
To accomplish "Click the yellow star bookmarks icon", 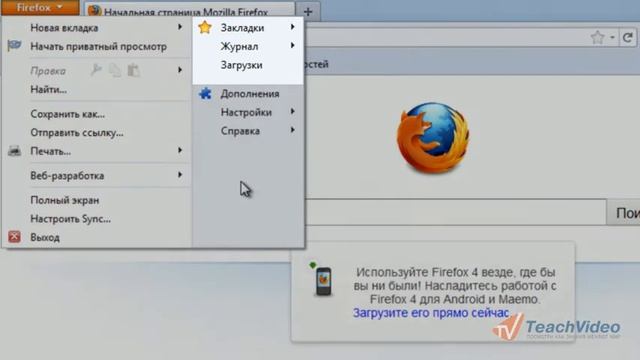I will click(205, 27).
